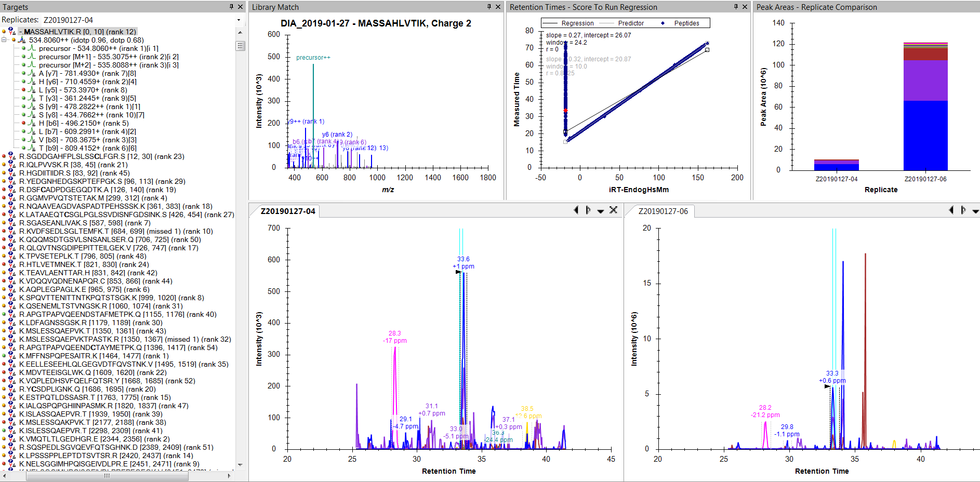Open window list dropdown in Z20190127-06 pane
980x482 pixels.
975,210
